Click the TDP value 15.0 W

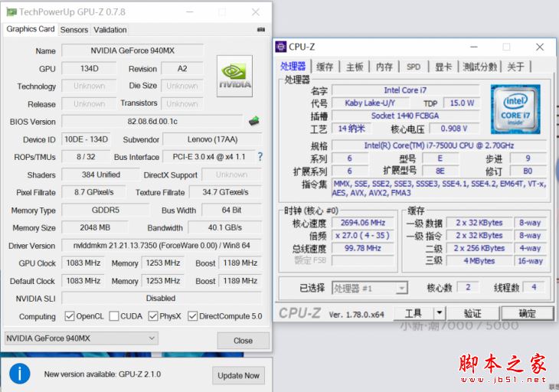coord(462,103)
